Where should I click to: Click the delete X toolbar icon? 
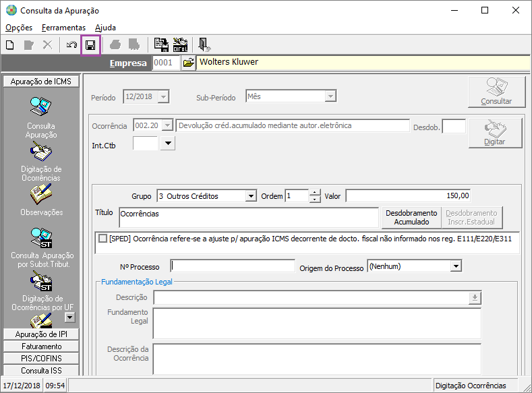coord(48,44)
